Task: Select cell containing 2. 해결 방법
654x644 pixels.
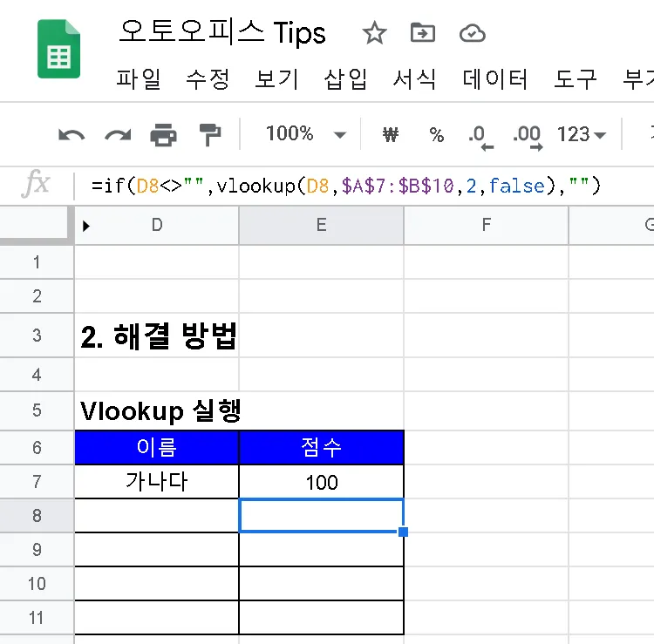Action: [x=157, y=336]
